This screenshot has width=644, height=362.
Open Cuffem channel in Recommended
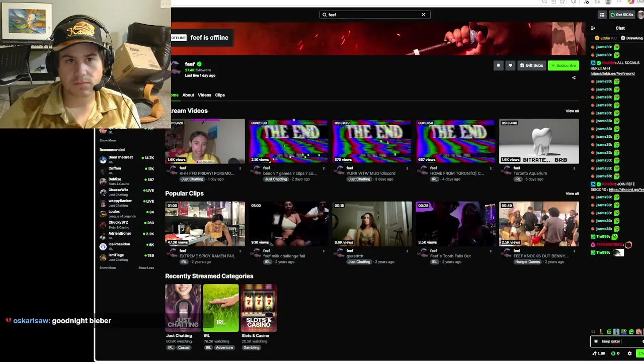pos(127,170)
